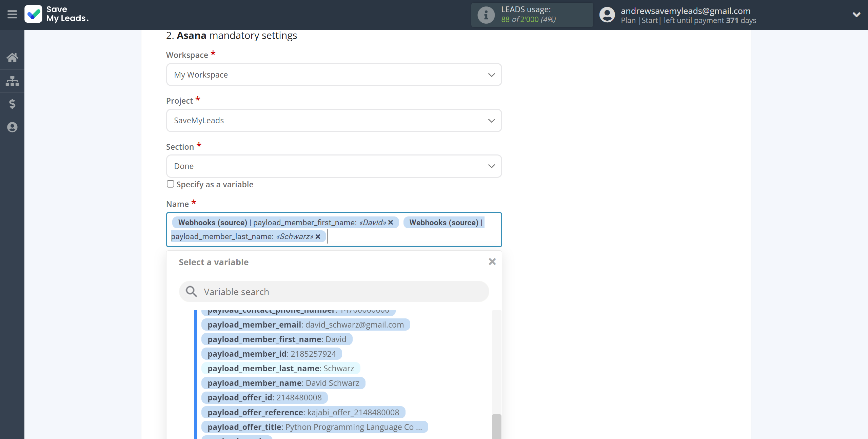868x439 pixels.
Task: Click the andrewsavemyleads@gmail.com account text
Action: coord(686,11)
